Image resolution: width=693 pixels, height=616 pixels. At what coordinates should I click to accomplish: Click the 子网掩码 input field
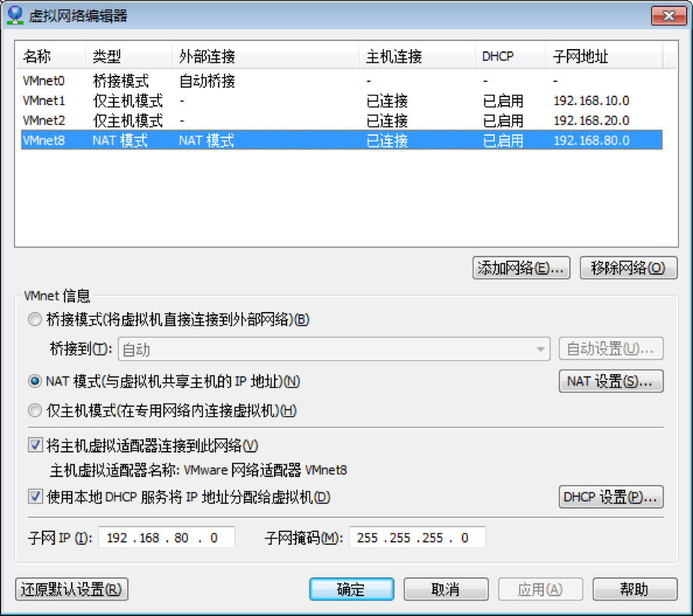pyautogui.click(x=418, y=538)
